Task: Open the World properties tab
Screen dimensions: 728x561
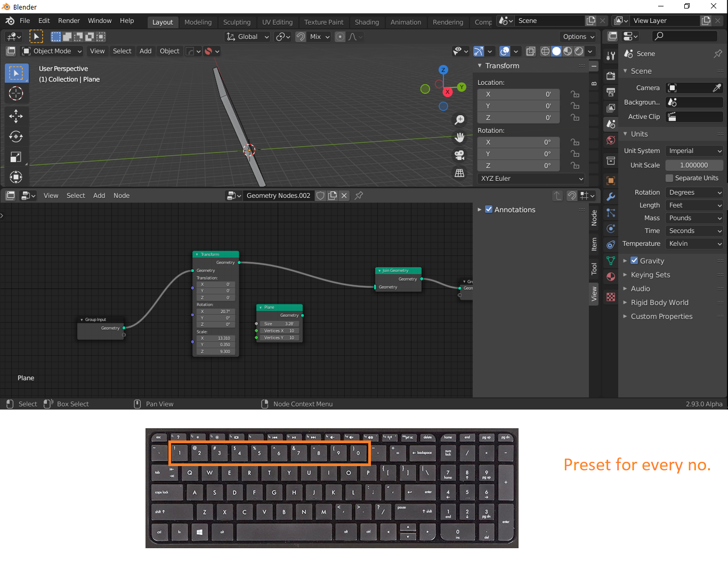Action: (x=611, y=140)
